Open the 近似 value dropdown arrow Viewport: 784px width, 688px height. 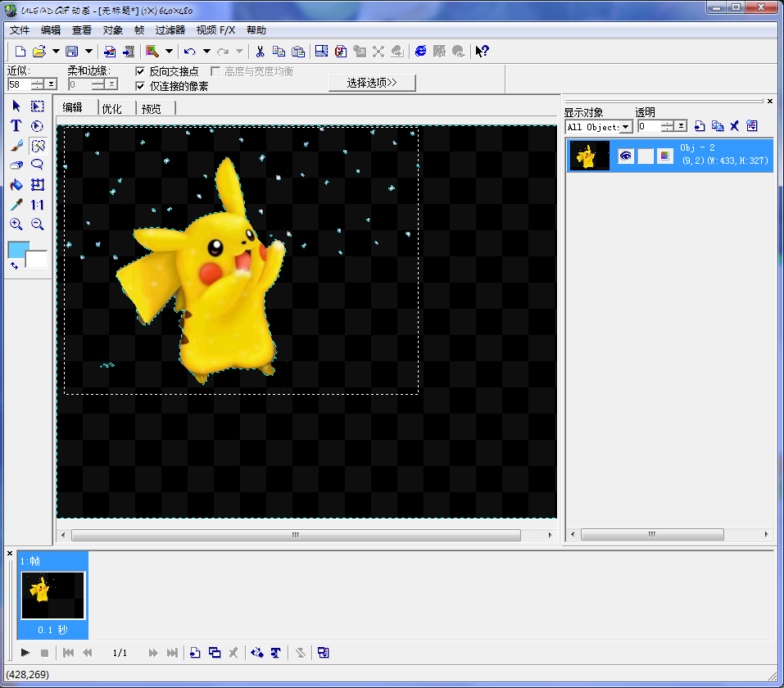[51, 84]
